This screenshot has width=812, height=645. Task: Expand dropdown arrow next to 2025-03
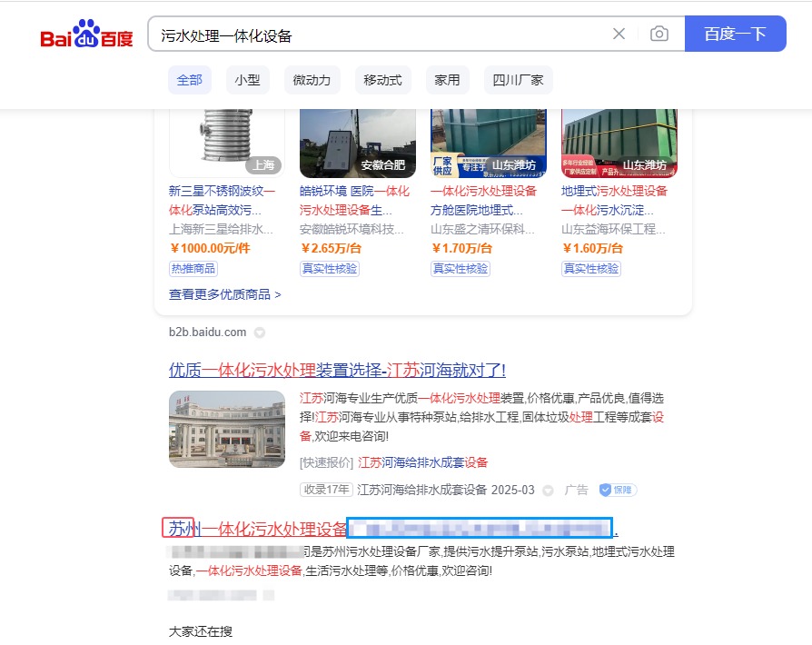point(548,491)
